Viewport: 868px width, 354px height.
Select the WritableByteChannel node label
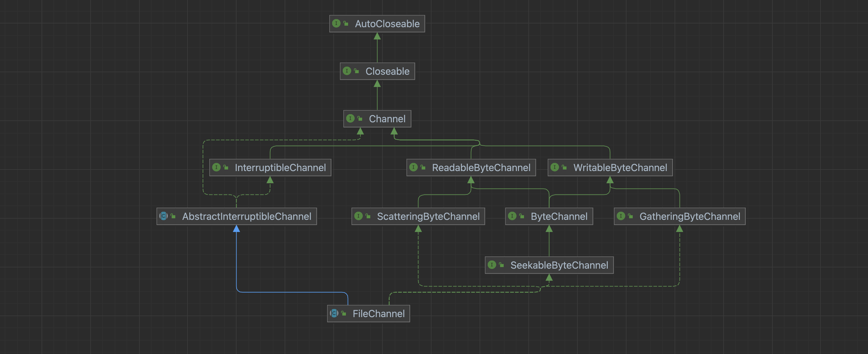pos(620,168)
